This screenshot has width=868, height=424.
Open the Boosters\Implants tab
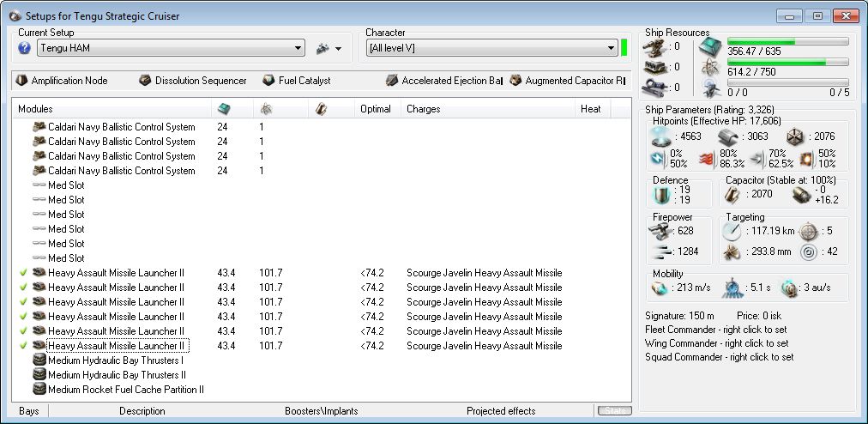[321, 411]
